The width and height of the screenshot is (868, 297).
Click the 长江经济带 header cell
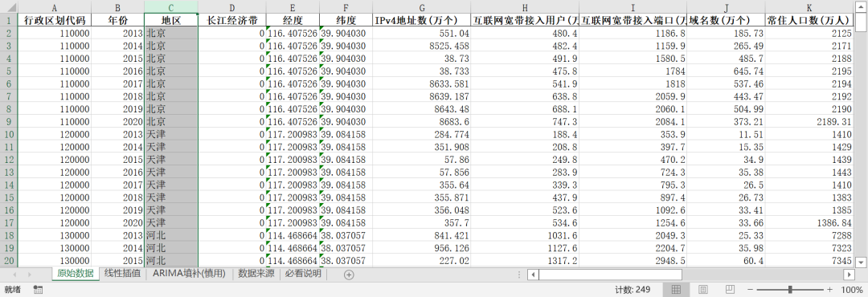[232, 20]
